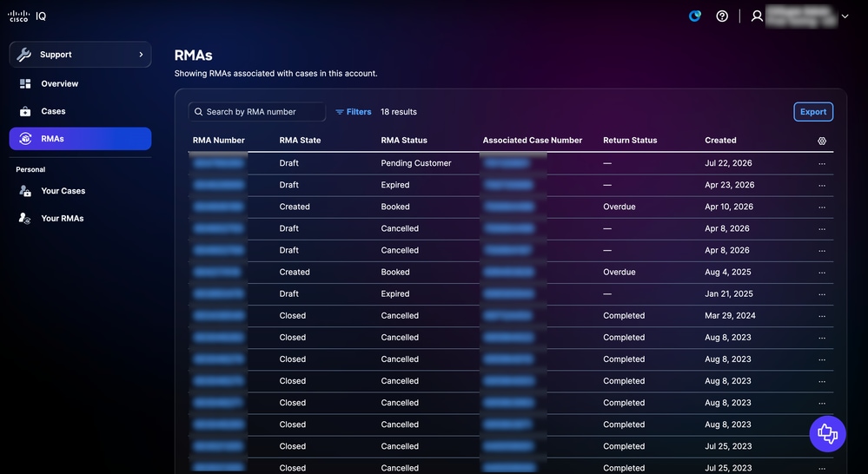Click the blue AI assistant icon
This screenshot has width=868, height=474.
click(x=695, y=16)
